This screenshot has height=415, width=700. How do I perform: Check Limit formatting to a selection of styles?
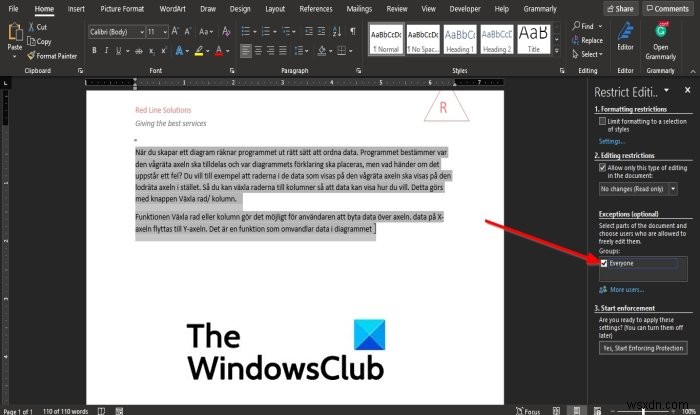click(x=602, y=121)
